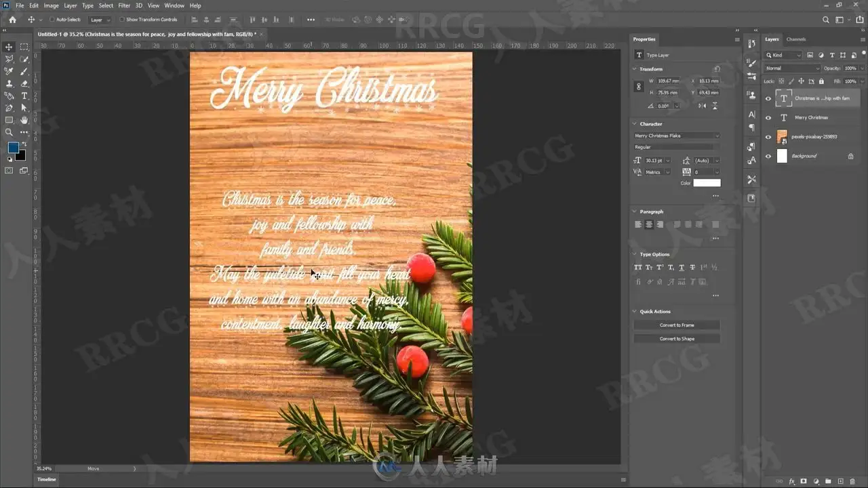
Task: Pick the Hand tool
Action: click(24, 120)
